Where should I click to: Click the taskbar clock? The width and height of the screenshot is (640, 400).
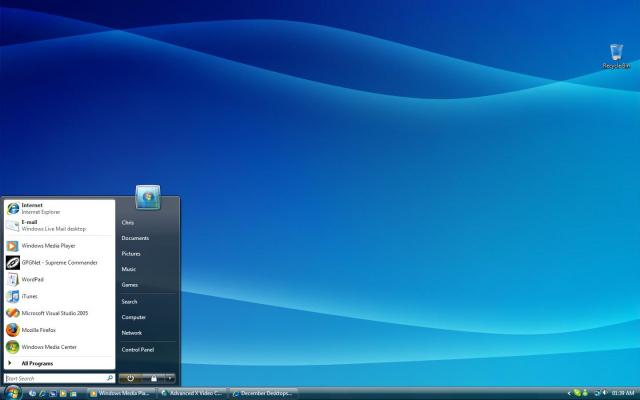coord(622,393)
